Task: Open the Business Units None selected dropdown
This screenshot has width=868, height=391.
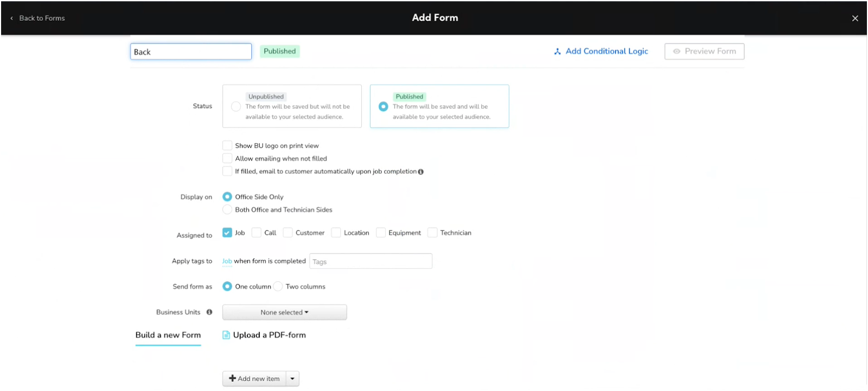Action: coord(284,312)
